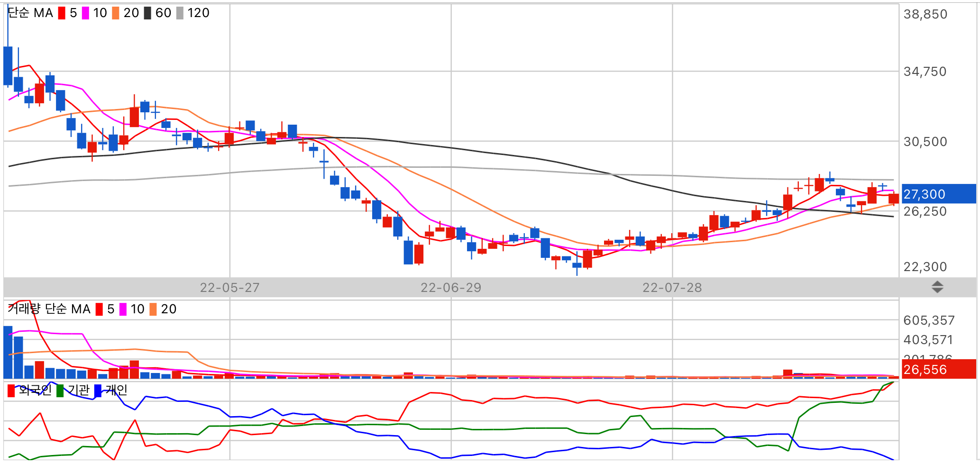Click the '120' MA period label
This screenshot has height=464, width=980.
[198, 13]
